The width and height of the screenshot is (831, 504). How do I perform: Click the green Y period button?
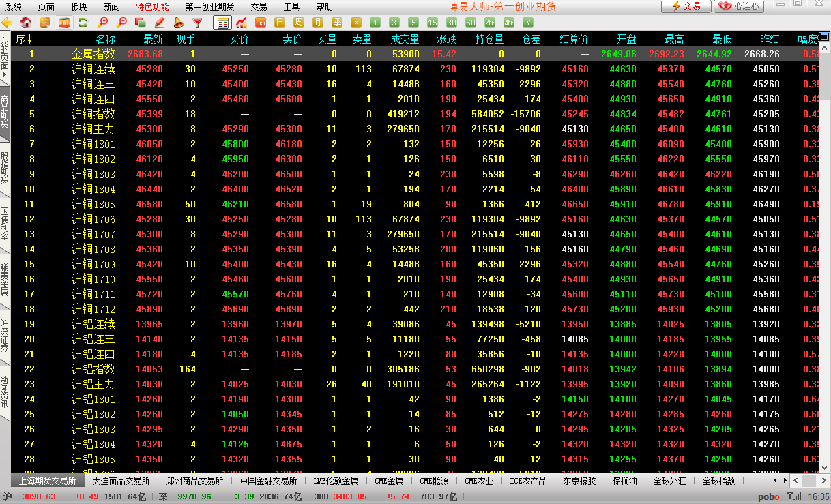pyautogui.click(x=528, y=23)
